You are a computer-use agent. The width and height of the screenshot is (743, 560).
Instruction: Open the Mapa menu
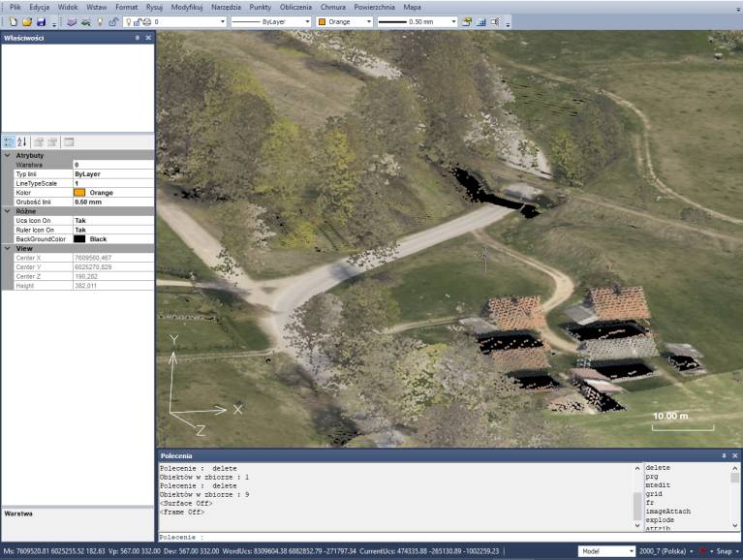(413, 7)
